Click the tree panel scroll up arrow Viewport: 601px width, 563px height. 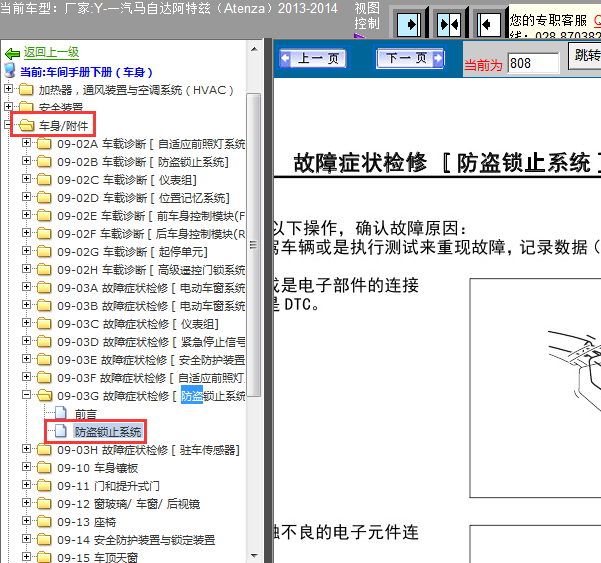(x=254, y=49)
